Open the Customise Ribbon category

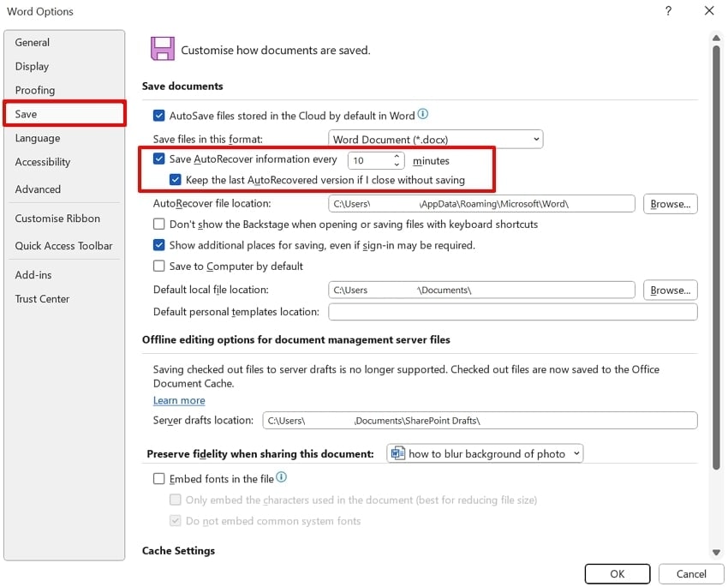64,219
